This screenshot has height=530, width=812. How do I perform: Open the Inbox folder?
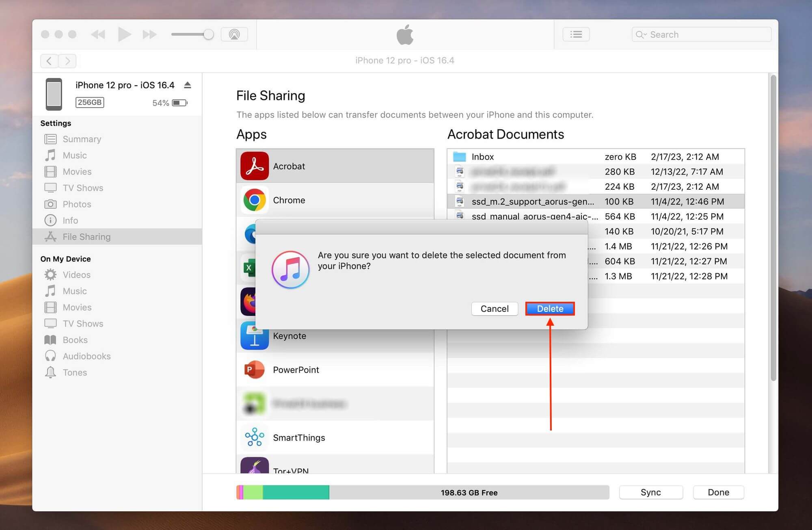(596, 157)
